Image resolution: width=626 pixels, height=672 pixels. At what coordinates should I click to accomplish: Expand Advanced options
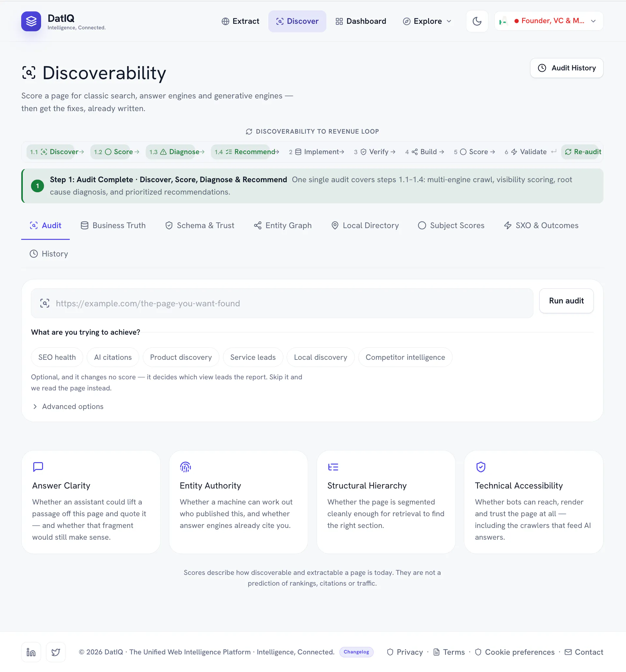(x=67, y=406)
